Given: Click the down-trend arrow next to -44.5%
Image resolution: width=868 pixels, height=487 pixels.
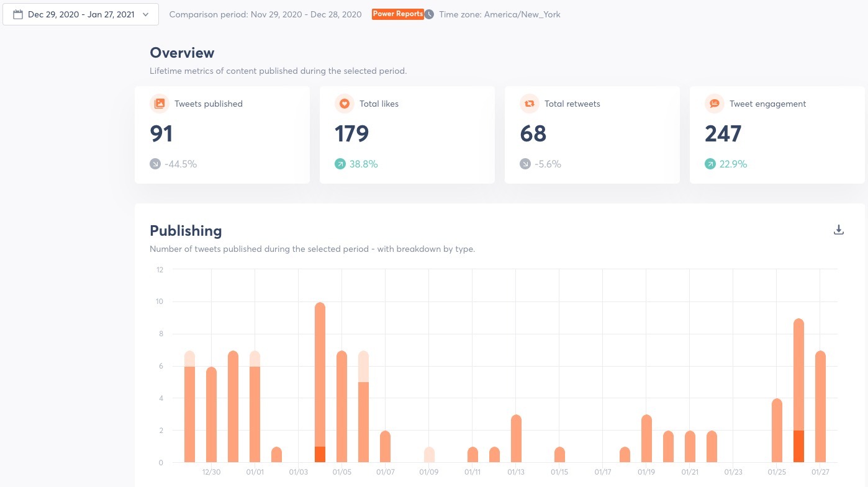Looking at the screenshot, I should [155, 164].
